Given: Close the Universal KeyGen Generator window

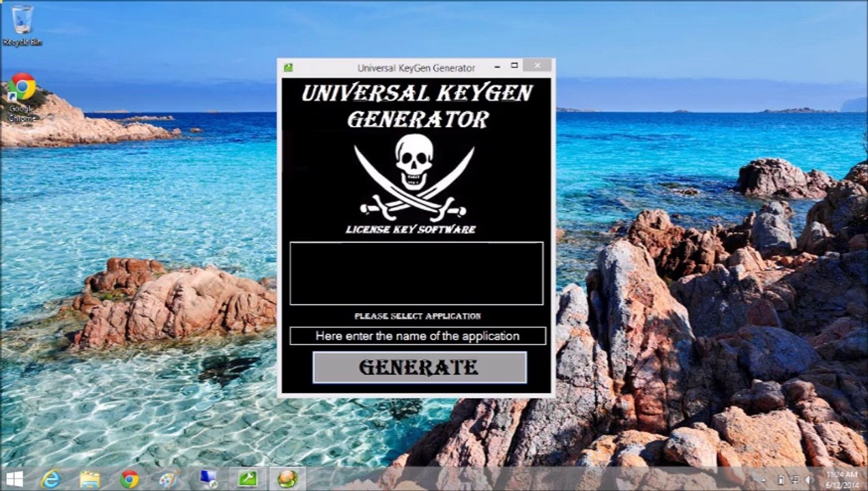Looking at the screenshot, I should pyautogui.click(x=538, y=65).
